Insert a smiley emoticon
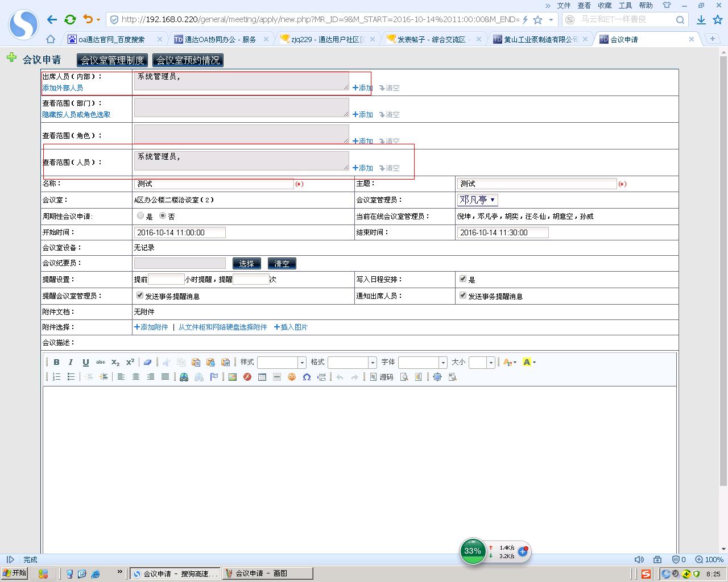 click(x=292, y=377)
